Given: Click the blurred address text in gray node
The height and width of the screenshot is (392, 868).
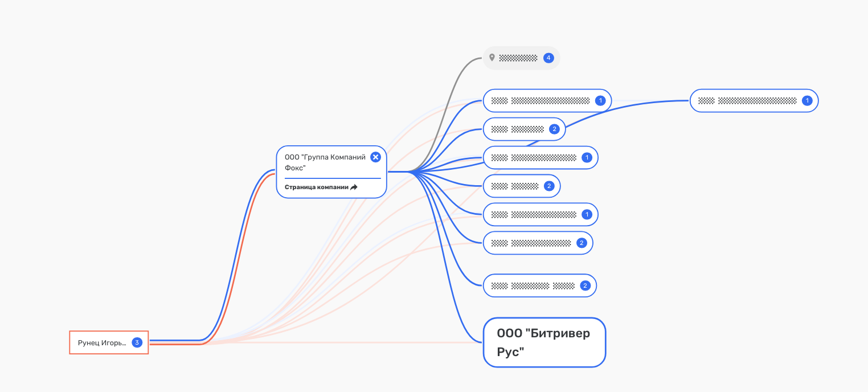Looking at the screenshot, I should [518, 58].
